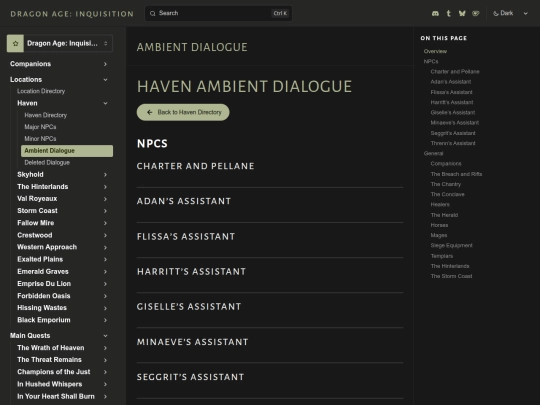Jump to Healers in contents
This screenshot has width=540, height=405.
click(440, 205)
